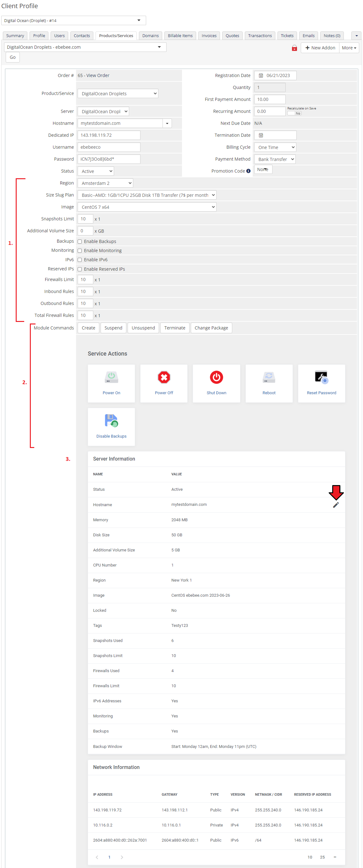Image resolution: width=363 pixels, height=868 pixels.
Task: Show 25 entries per page
Action: 322,857
